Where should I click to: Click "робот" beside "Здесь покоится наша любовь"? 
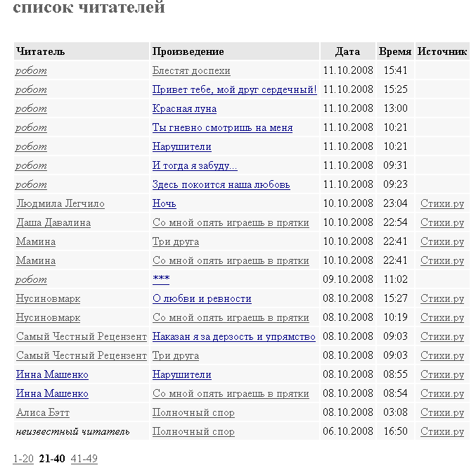(x=31, y=184)
